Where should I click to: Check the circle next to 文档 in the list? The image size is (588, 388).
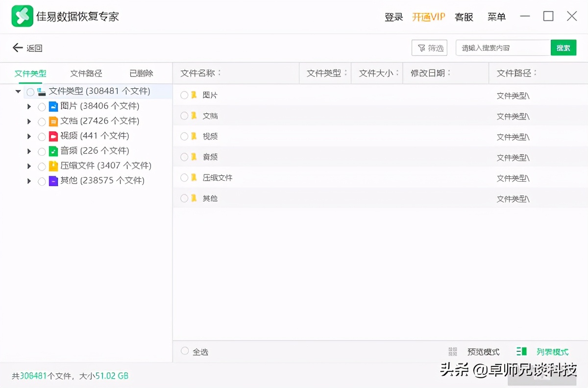(x=184, y=116)
